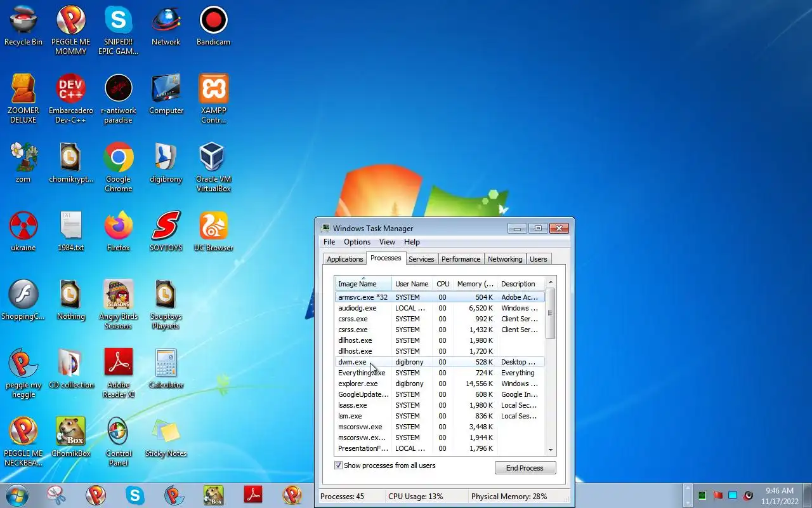Open PEGGLE ME MOMMY desktop icon

71,31
